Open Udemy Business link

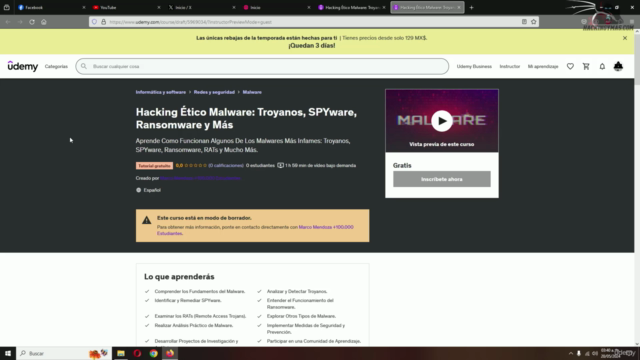(x=474, y=66)
